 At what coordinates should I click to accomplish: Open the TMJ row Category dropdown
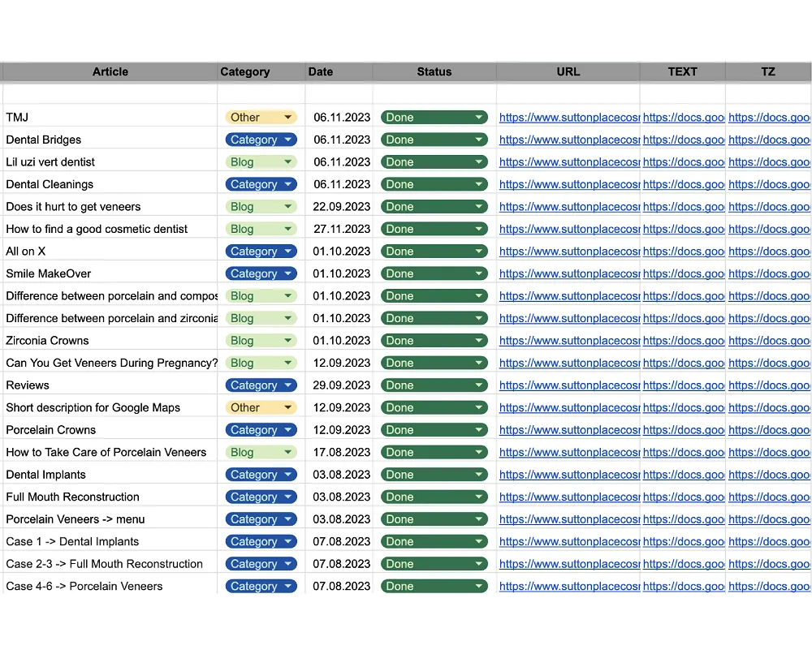click(287, 118)
